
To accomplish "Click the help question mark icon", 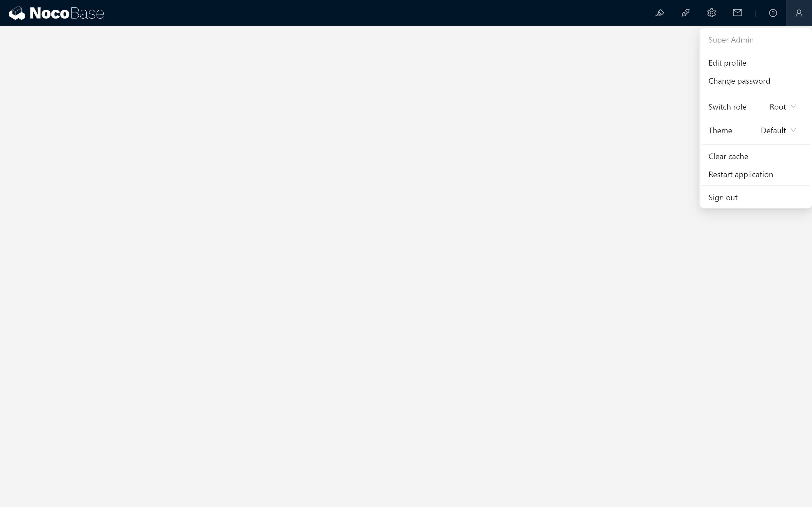I will point(773,13).
